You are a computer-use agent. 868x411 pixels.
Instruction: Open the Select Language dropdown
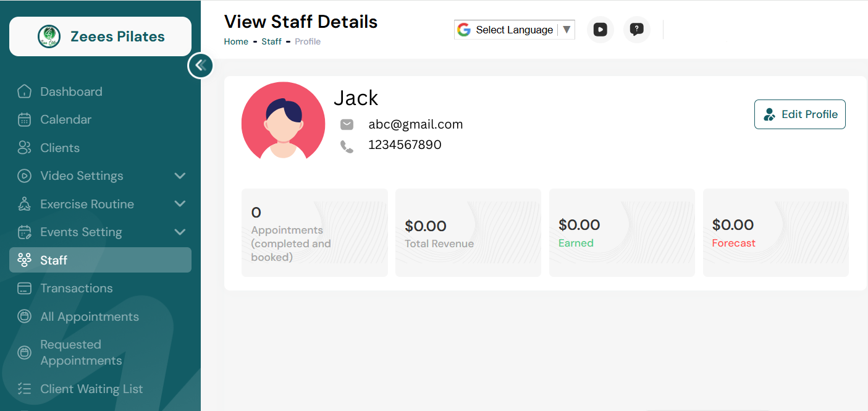coord(514,30)
